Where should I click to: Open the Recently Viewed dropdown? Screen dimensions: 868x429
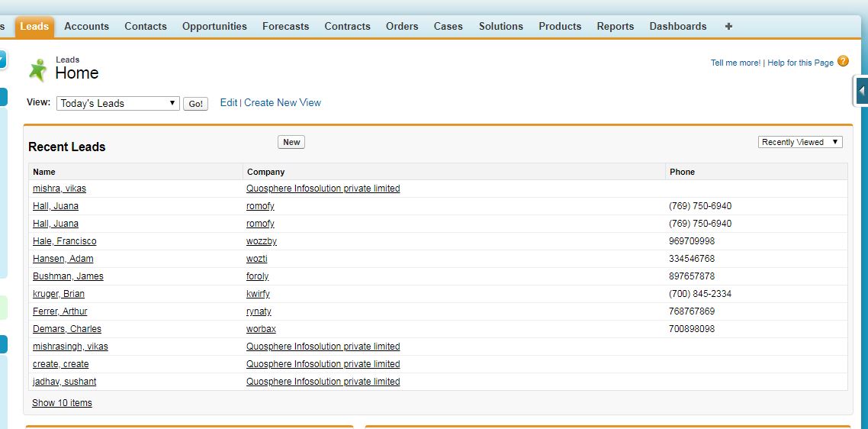point(800,142)
